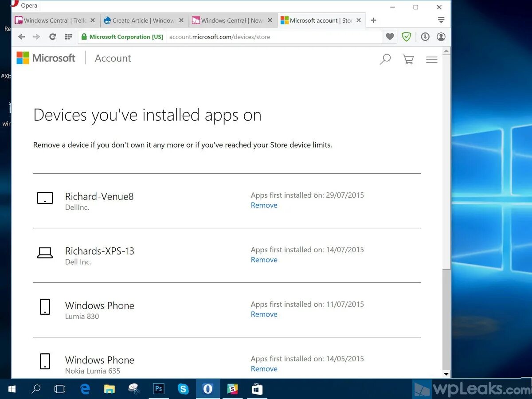Open search on the Microsoft account page

[385, 59]
